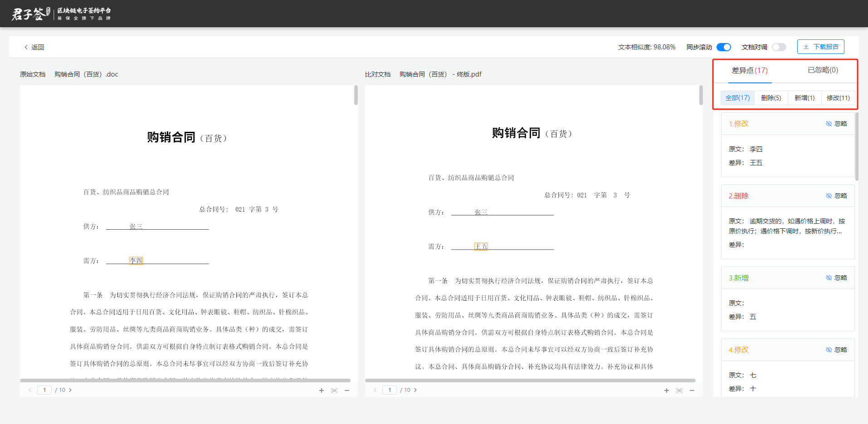Viewport: 868px width, 424px height.
Task: Filter by 新增(1) differences
Action: pyautogui.click(x=805, y=98)
